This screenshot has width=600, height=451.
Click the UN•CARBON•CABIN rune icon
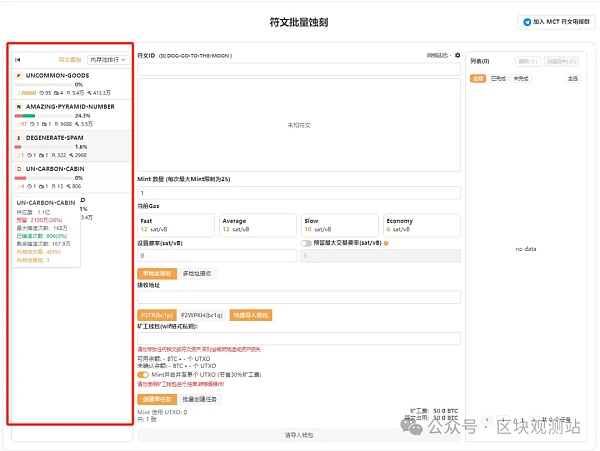click(19, 168)
